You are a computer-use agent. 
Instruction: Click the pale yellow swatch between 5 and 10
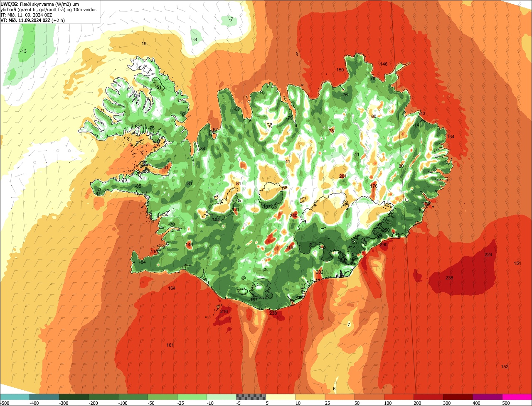[280, 397]
